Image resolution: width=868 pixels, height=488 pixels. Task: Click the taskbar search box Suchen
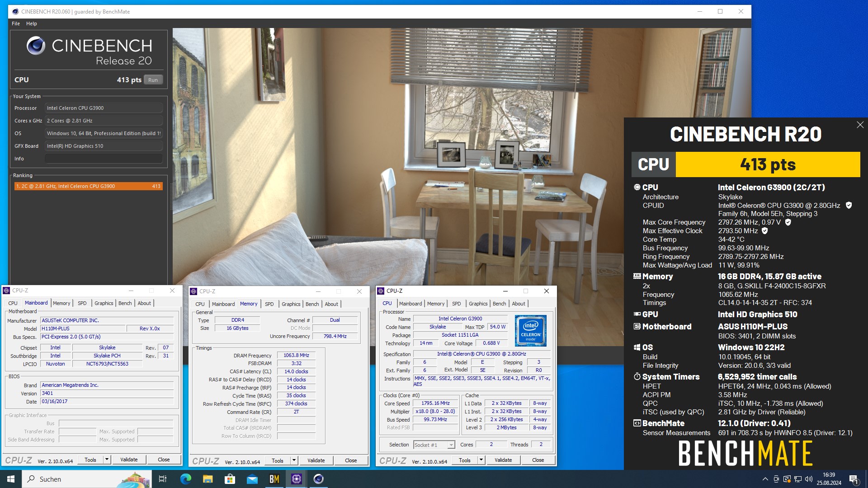87,479
